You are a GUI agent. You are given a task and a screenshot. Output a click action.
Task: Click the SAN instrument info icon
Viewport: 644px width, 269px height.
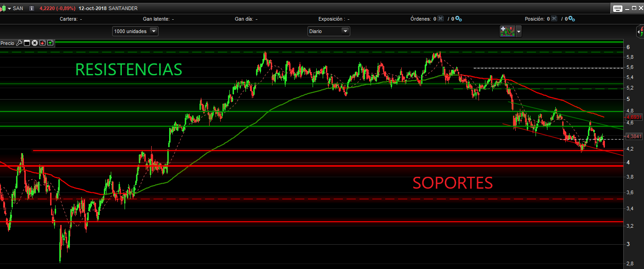point(32,8)
